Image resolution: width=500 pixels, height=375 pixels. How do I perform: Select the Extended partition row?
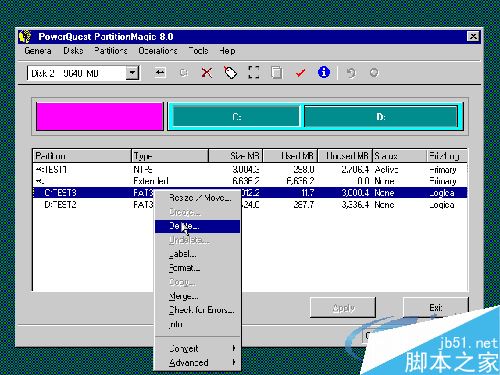point(250,181)
